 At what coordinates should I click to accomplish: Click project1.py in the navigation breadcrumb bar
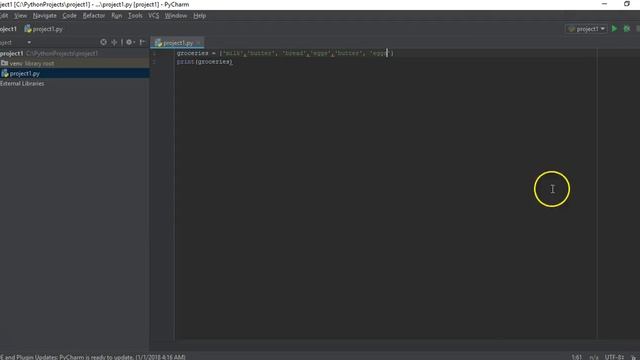43,29
